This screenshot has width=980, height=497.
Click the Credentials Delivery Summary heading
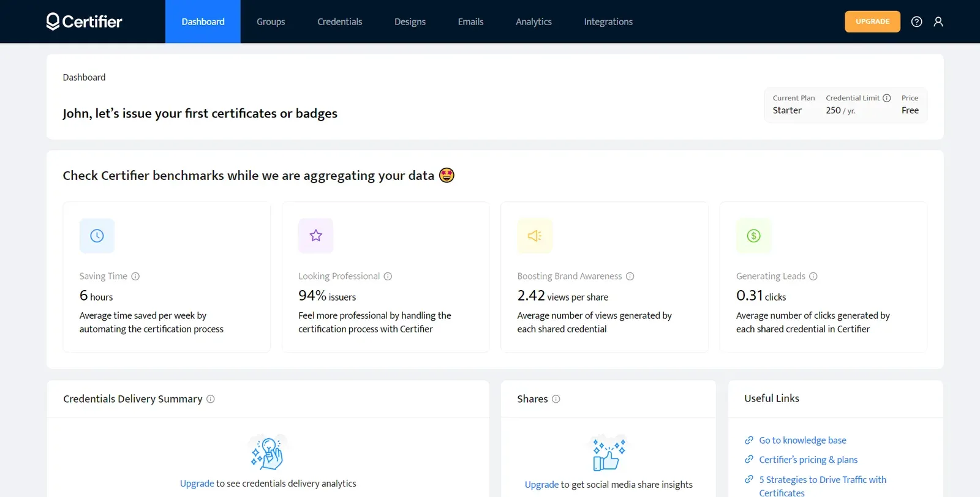tap(133, 399)
